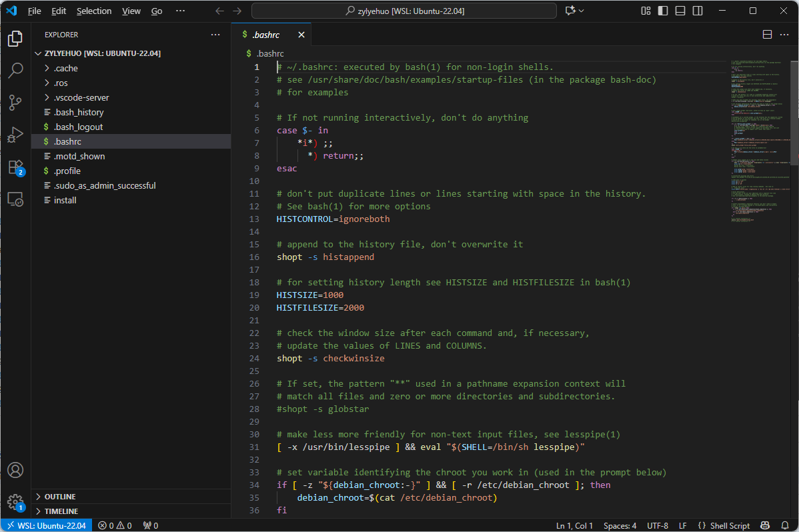Screen dimensions: 799x532
Task: Open the Search view in activity bar
Action: point(15,70)
